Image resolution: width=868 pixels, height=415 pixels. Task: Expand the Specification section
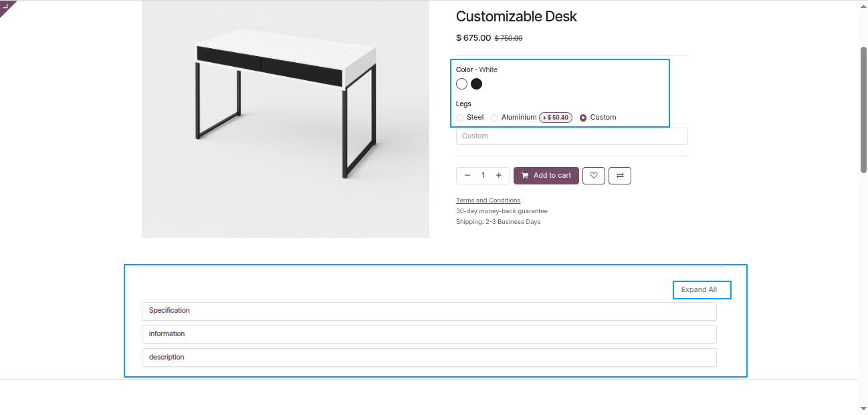point(429,311)
